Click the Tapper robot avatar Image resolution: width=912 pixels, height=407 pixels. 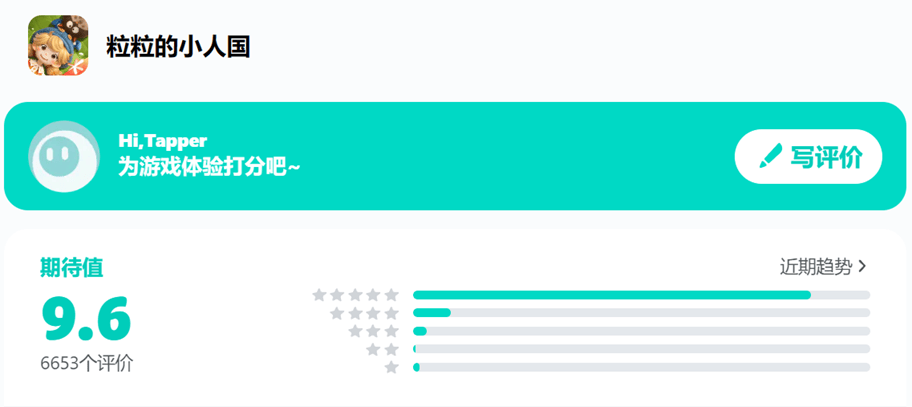(x=64, y=156)
